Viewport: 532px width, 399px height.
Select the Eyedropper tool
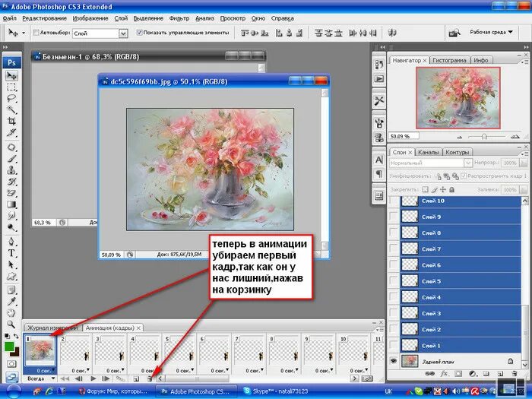click(x=12, y=302)
